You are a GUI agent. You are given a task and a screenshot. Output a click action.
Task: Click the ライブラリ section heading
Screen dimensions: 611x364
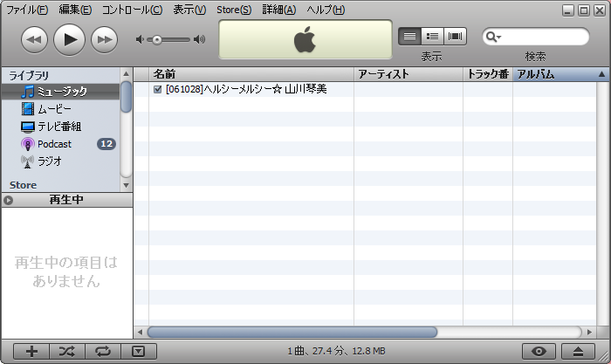pos(29,75)
